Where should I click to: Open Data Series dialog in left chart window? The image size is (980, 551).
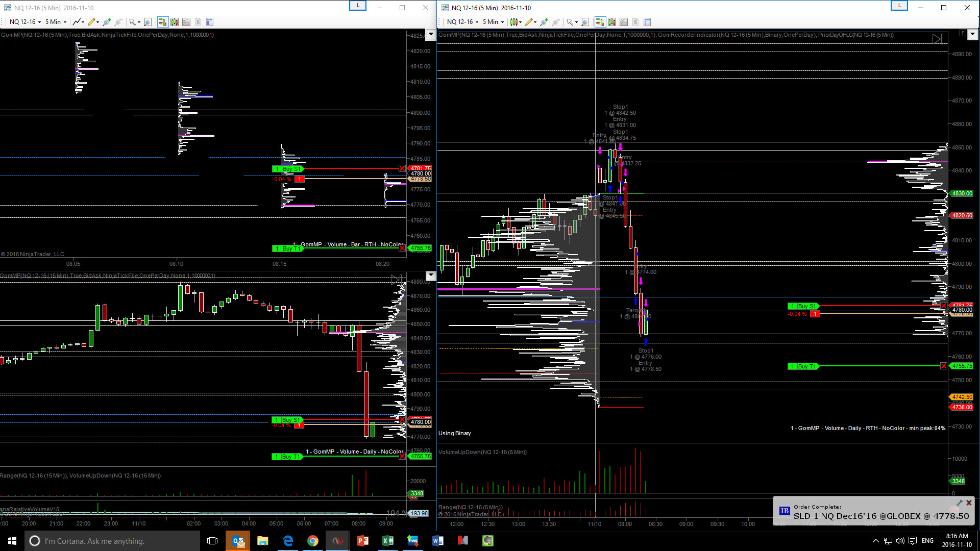[175, 22]
